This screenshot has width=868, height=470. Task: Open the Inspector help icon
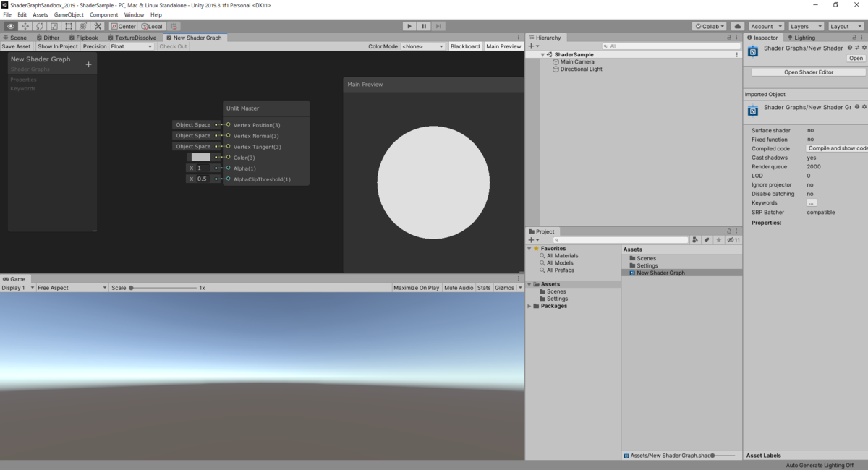coord(850,48)
